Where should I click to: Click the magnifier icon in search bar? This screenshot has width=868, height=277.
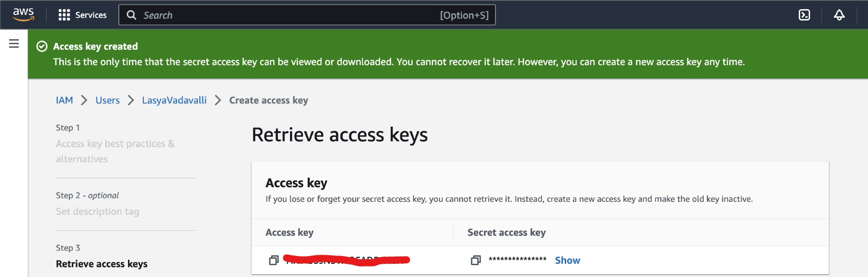click(x=132, y=15)
